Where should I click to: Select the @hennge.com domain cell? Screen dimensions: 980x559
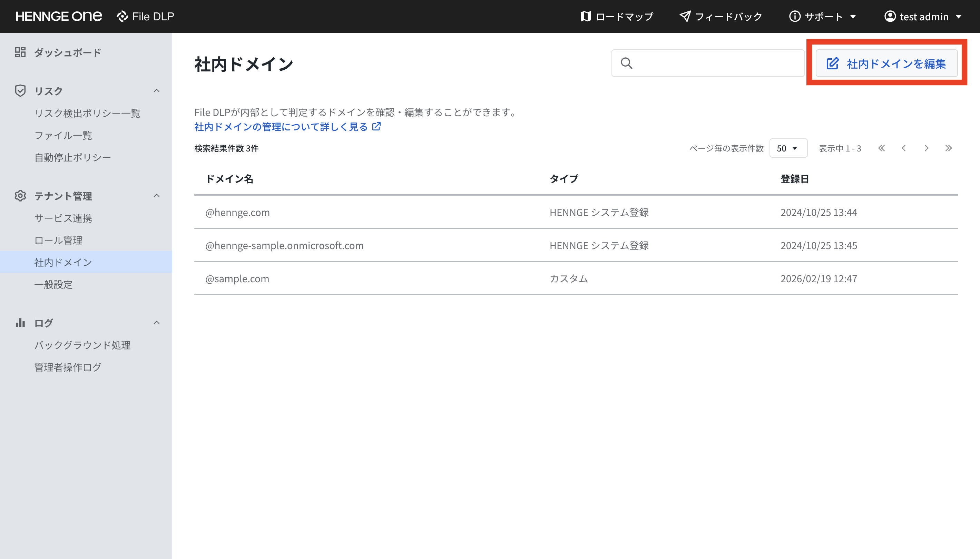click(x=238, y=212)
